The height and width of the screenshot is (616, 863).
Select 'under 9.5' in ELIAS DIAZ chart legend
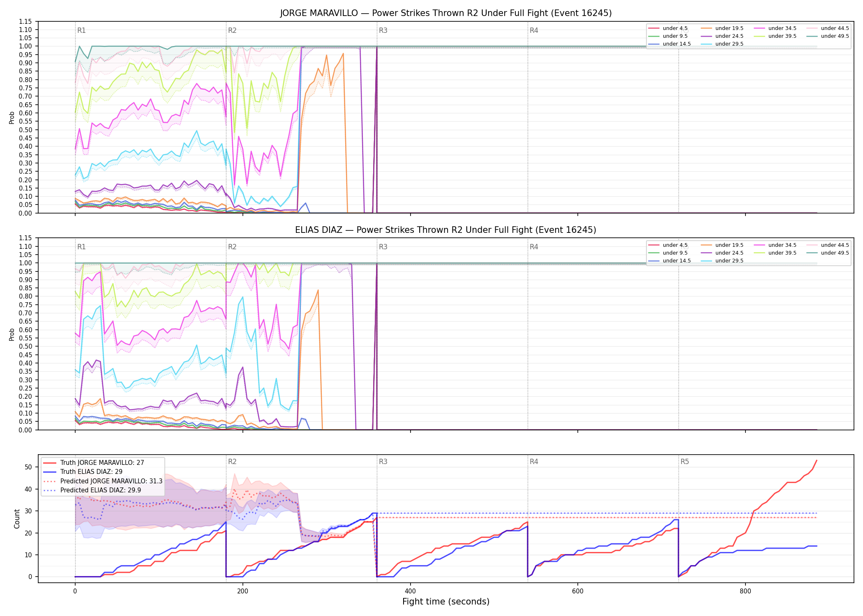click(x=675, y=253)
